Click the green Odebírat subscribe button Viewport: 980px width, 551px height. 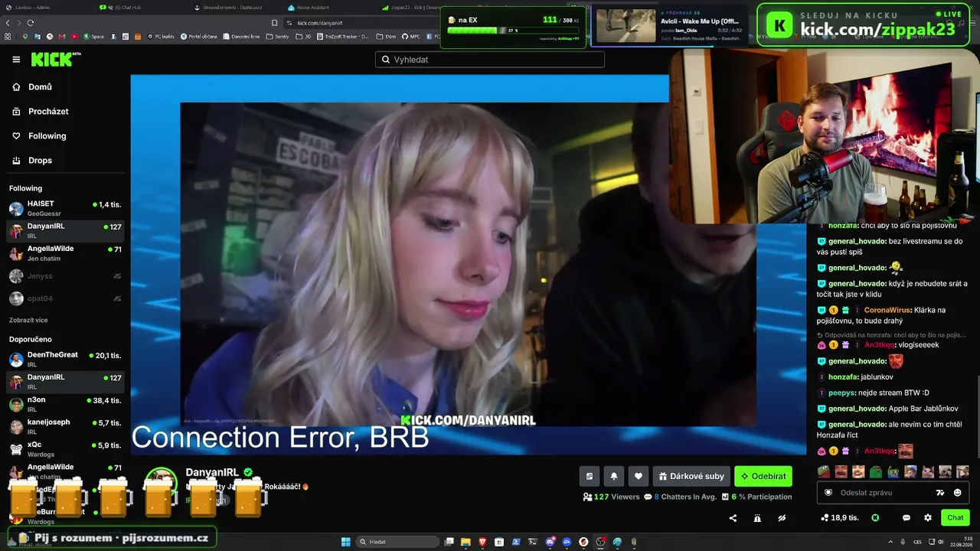pos(763,476)
